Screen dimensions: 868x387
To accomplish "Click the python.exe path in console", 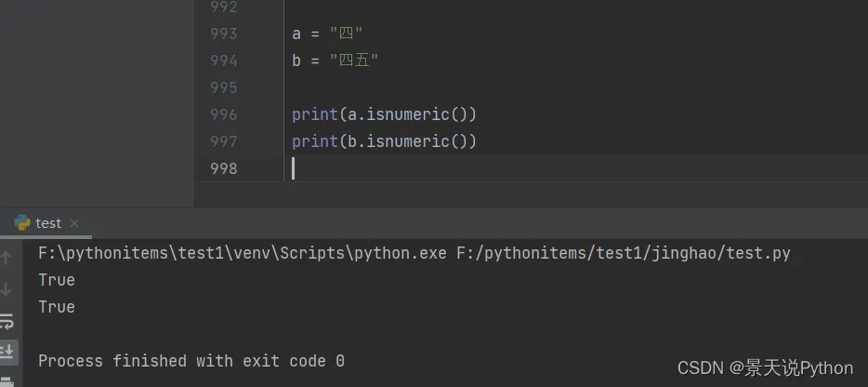I will (242, 253).
